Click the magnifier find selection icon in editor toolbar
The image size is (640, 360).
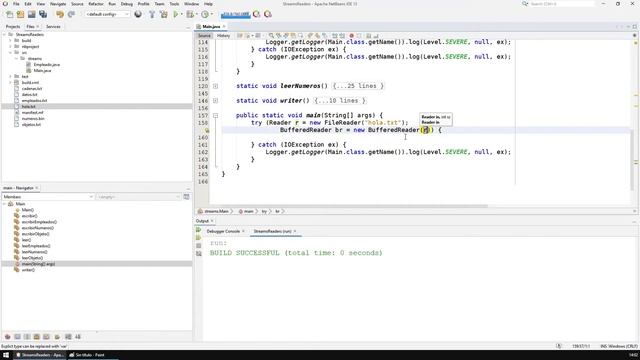[271, 36]
